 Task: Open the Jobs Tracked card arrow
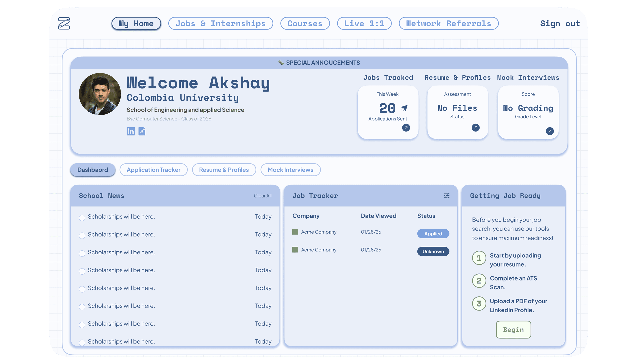click(x=406, y=128)
